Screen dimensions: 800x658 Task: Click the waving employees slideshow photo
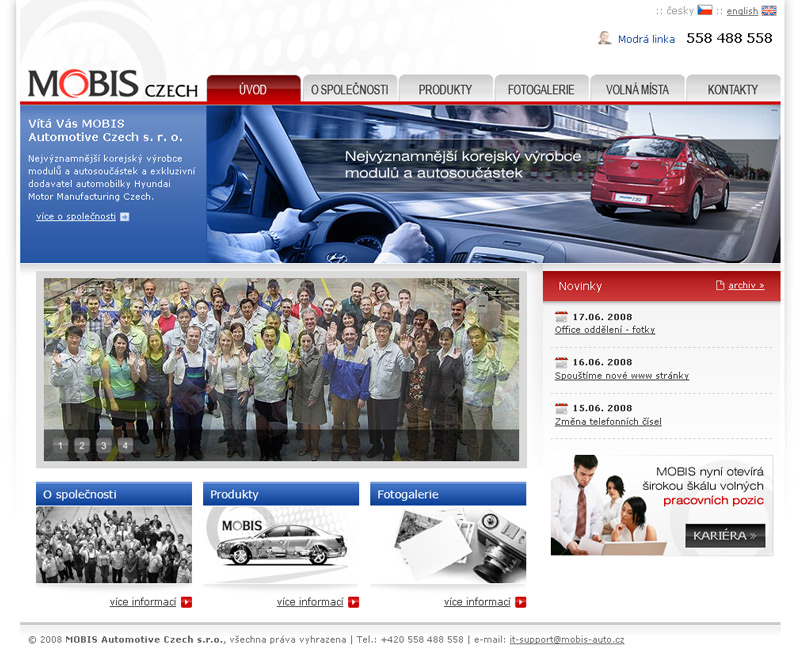pyautogui.click(x=281, y=369)
